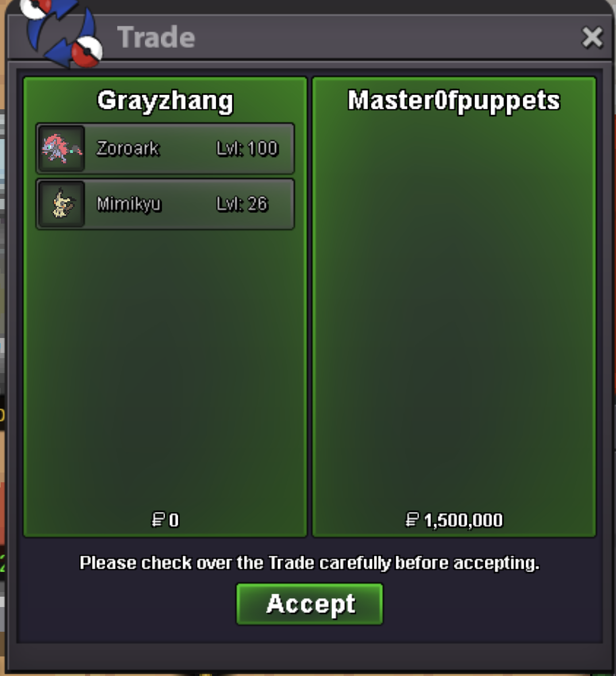Click the Master0fpuppets player name header
The height and width of the screenshot is (676, 616).
click(454, 101)
